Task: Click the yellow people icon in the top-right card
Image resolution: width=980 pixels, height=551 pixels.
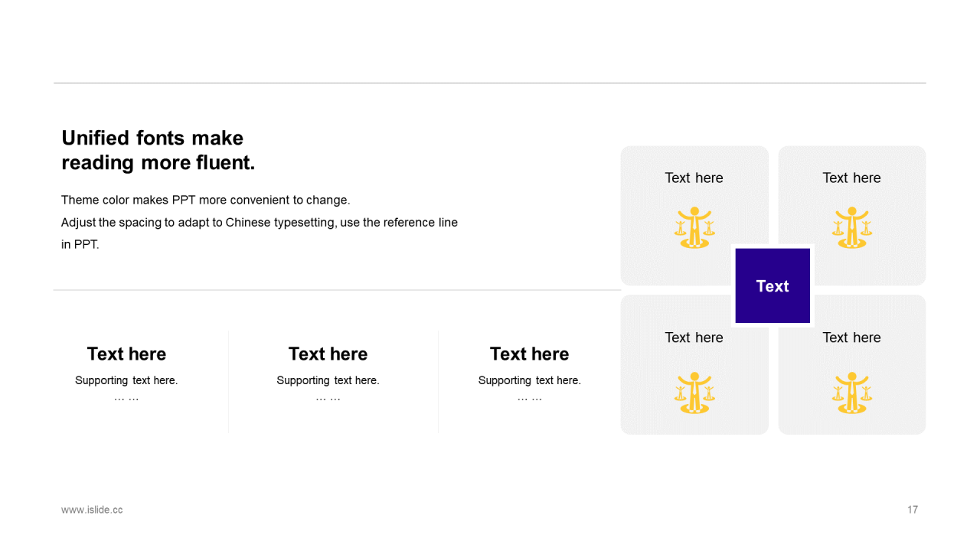Action: [851, 227]
